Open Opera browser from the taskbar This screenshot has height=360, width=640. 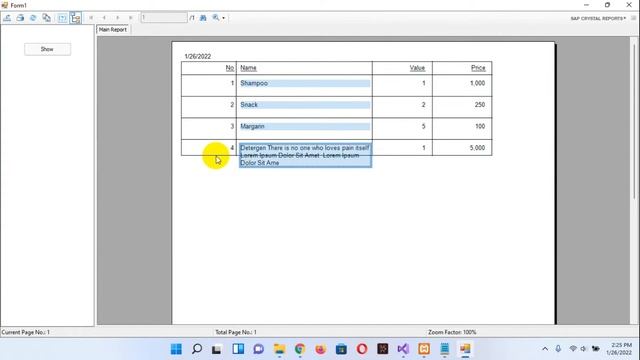click(362, 349)
